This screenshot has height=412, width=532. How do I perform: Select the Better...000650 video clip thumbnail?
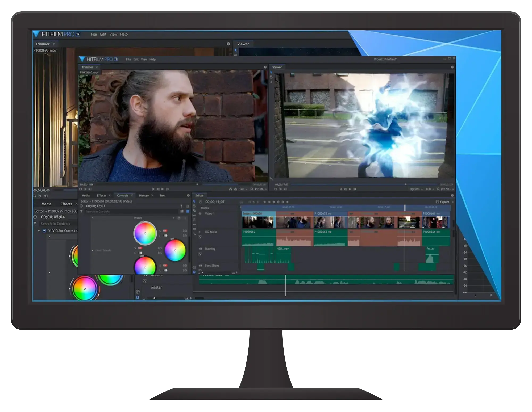[259, 220]
